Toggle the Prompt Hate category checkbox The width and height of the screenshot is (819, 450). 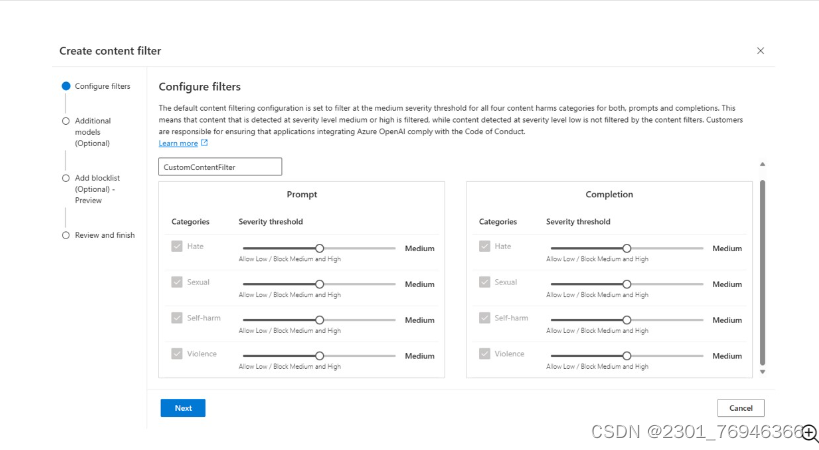coord(177,246)
